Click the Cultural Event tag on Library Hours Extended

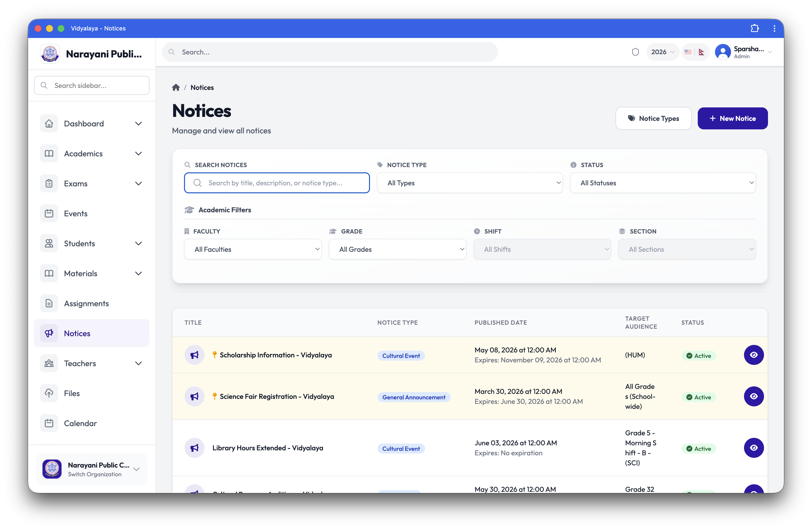tap(401, 449)
